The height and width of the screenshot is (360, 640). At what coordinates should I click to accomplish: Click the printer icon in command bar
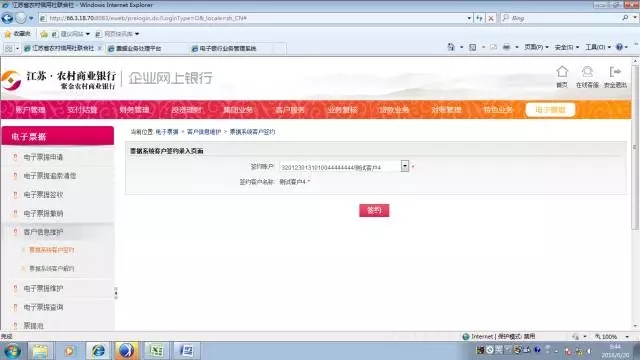[506, 47]
